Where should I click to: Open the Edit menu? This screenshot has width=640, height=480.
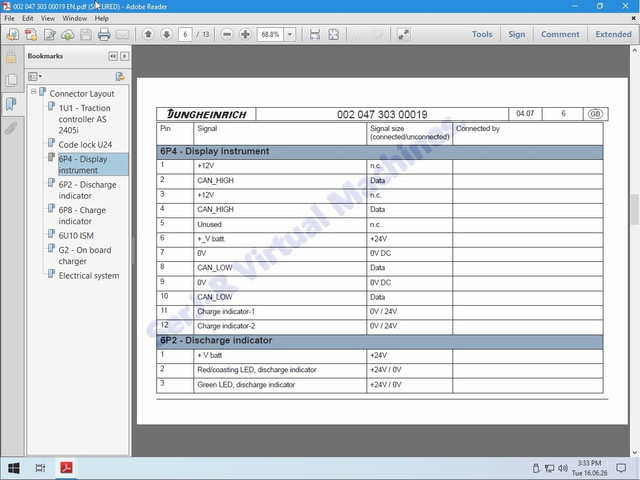tap(28, 18)
